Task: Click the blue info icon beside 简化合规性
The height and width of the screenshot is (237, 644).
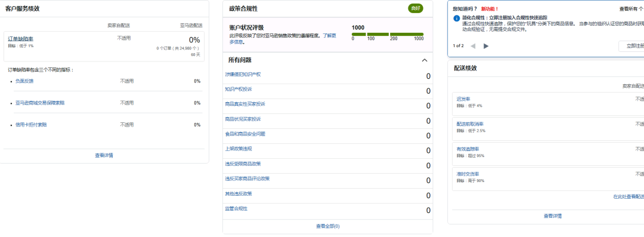Action: [456, 19]
